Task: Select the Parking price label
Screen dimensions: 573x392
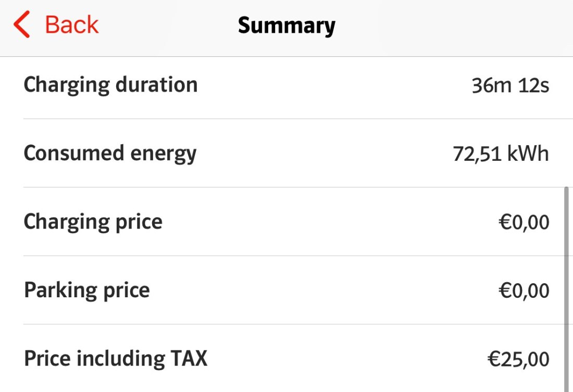Action: click(x=86, y=290)
